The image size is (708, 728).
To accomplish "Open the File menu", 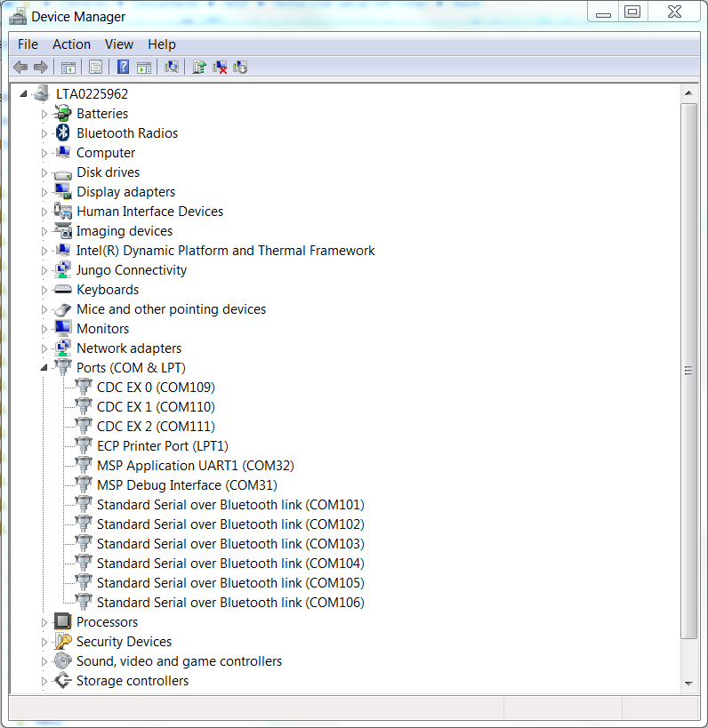I will click(28, 44).
